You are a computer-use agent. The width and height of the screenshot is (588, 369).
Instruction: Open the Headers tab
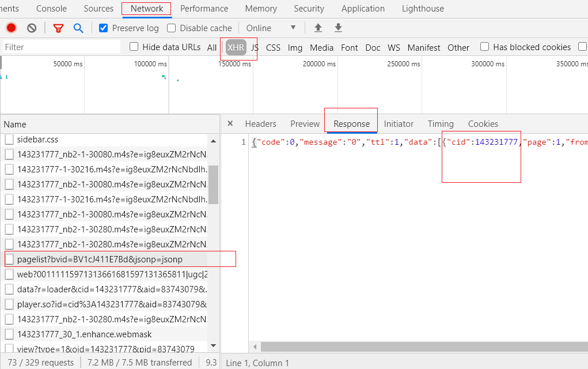tap(260, 123)
